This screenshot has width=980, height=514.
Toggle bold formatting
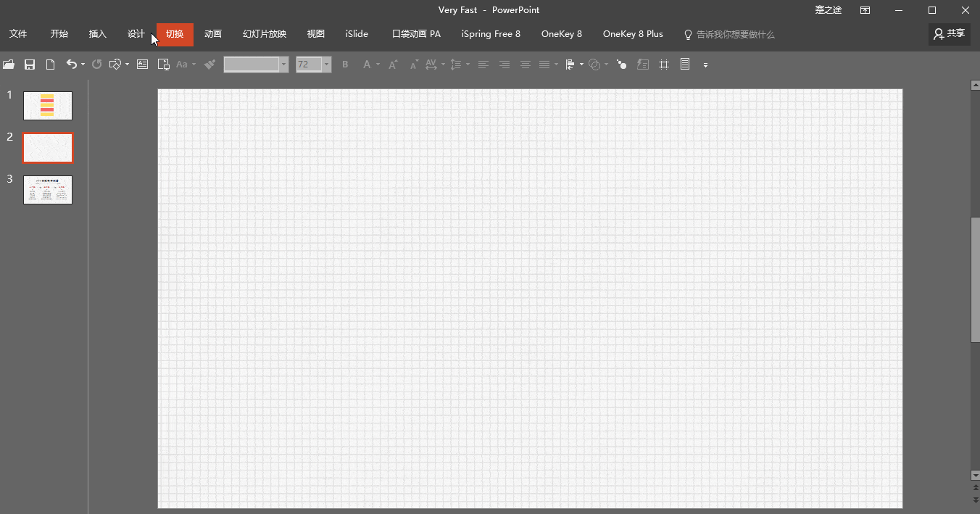[345, 65]
